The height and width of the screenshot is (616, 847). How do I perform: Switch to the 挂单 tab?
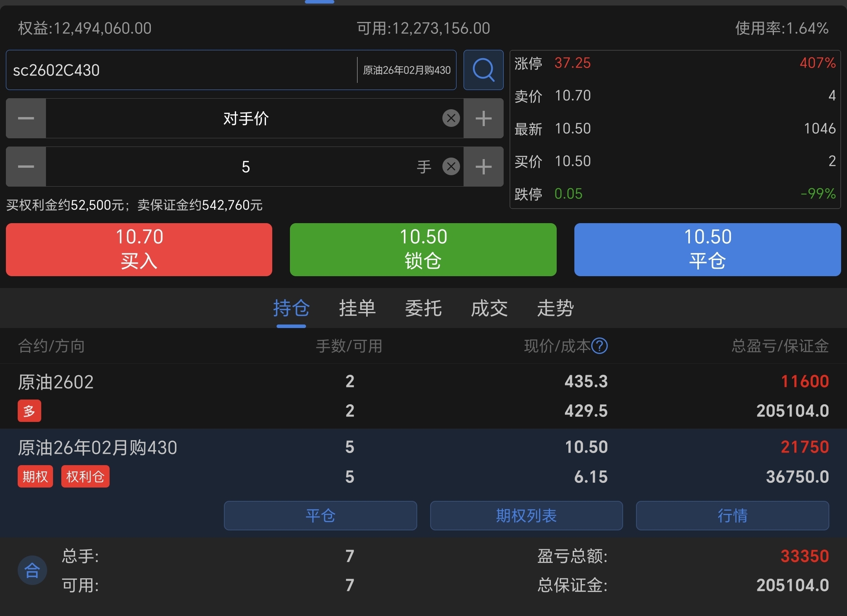point(357,308)
